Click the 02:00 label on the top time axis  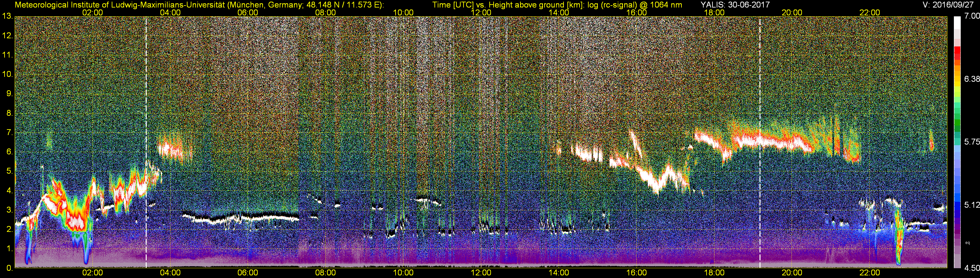tap(92, 12)
